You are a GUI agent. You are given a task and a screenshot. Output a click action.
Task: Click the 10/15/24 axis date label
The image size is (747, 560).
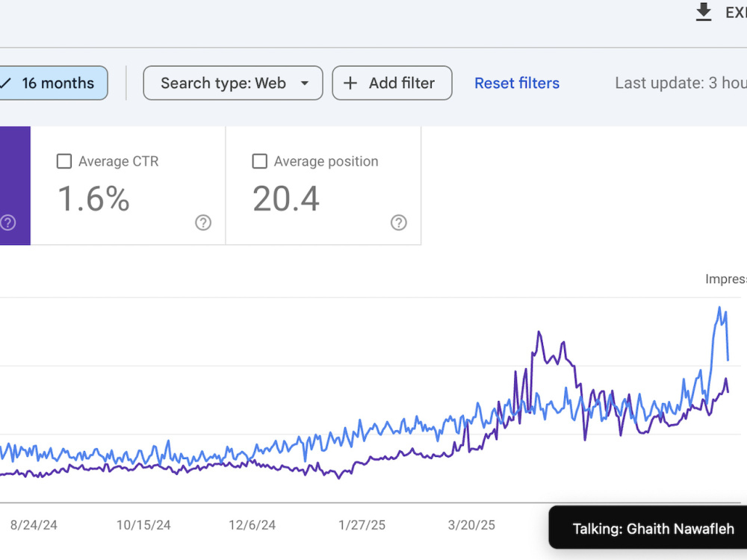point(143,525)
